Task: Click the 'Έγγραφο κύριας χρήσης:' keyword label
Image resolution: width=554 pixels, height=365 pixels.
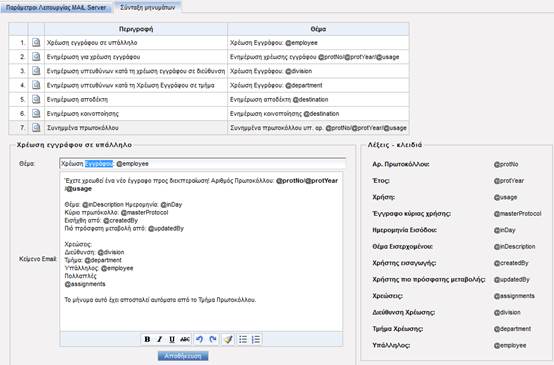Action: (x=412, y=213)
